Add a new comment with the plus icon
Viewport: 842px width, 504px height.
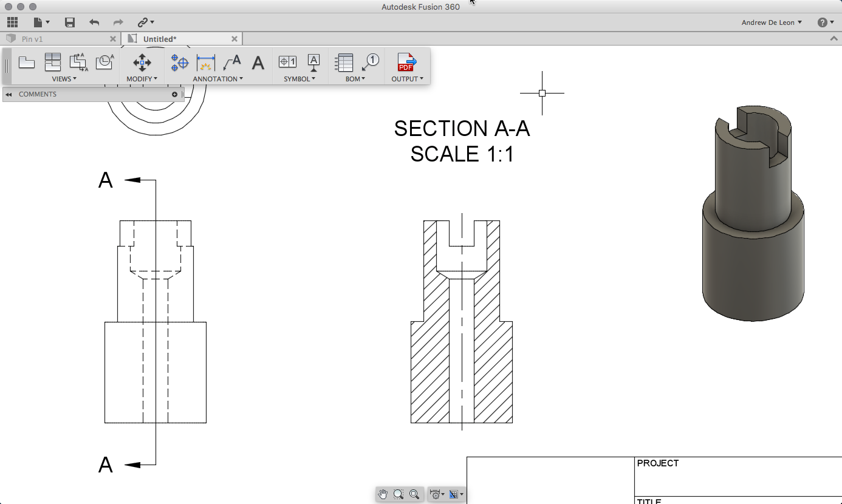point(175,95)
